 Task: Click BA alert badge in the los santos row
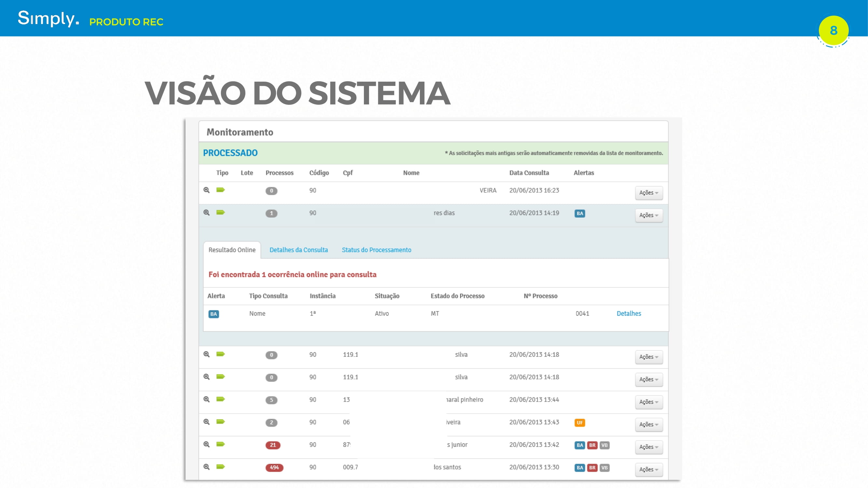[580, 468]
